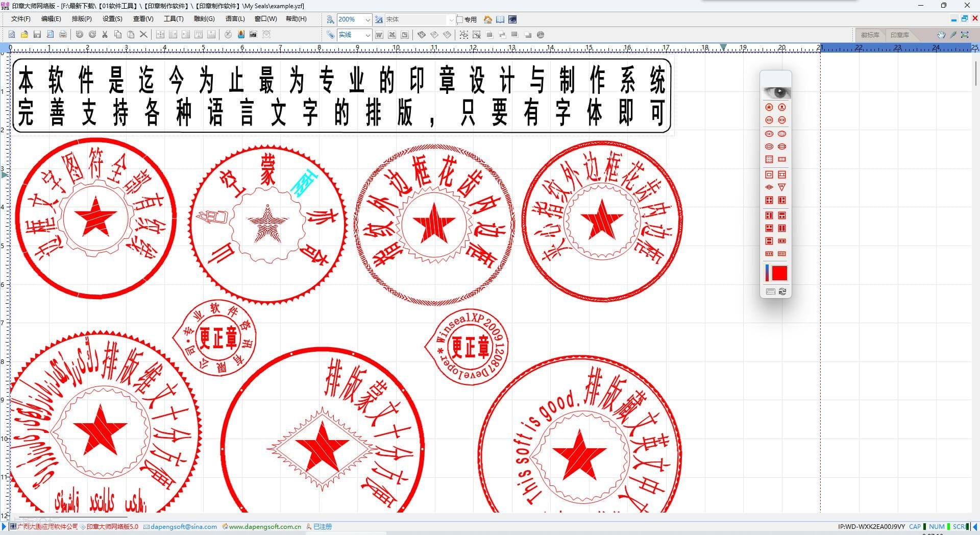Toggle the eye preview in floating palette

[x=776, y=92]
